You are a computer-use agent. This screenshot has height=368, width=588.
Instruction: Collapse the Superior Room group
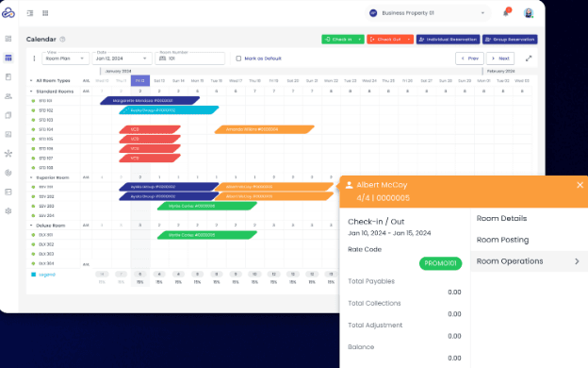tap(31, 177)
